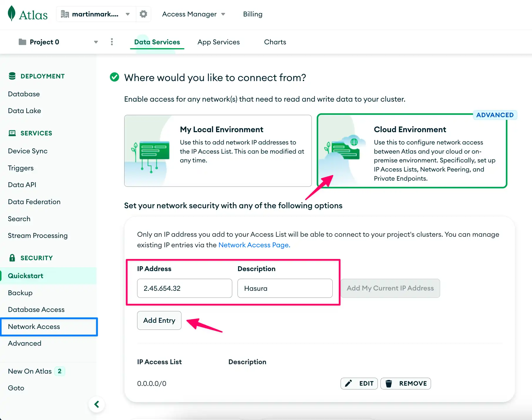Click the Services section icon
The width and height of the screenshot is (532, 420).
click(12, 133)
